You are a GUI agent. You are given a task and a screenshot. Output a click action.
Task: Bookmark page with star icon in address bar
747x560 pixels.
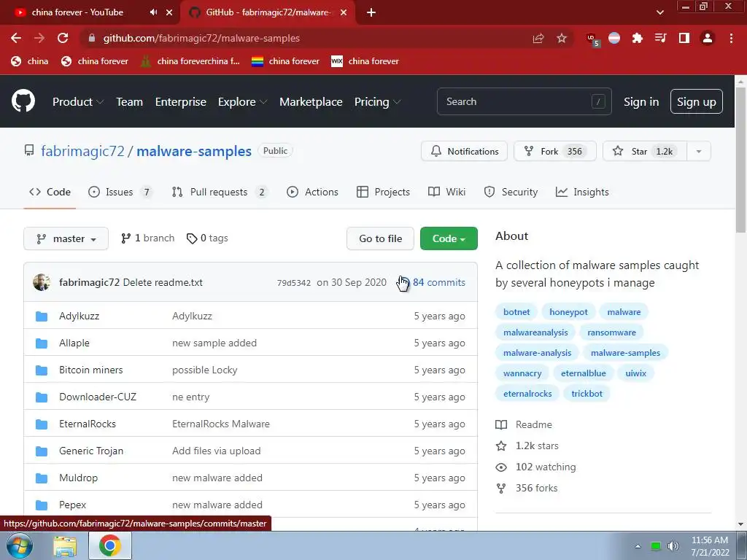click(562, 38)
